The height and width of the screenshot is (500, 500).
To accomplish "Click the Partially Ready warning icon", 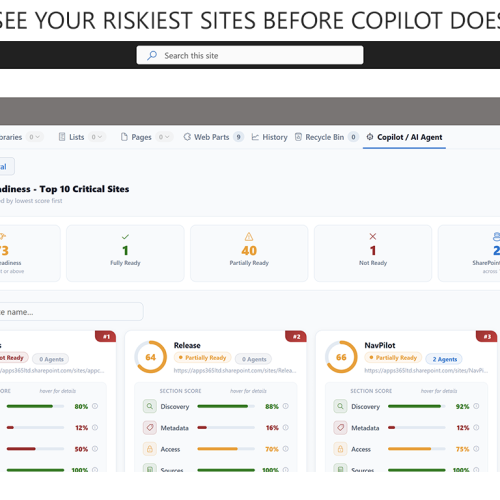I will [x=249, y=237].
